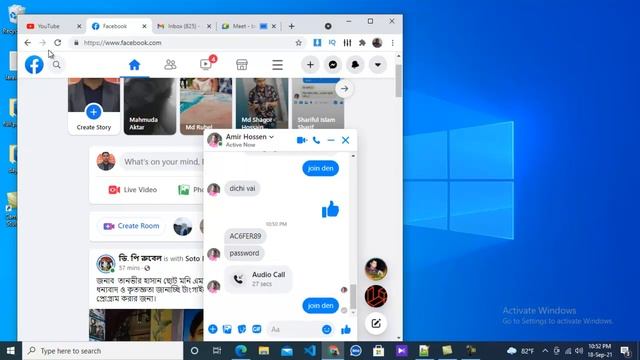Open Chrome's three-dot menu

point(393,42)
